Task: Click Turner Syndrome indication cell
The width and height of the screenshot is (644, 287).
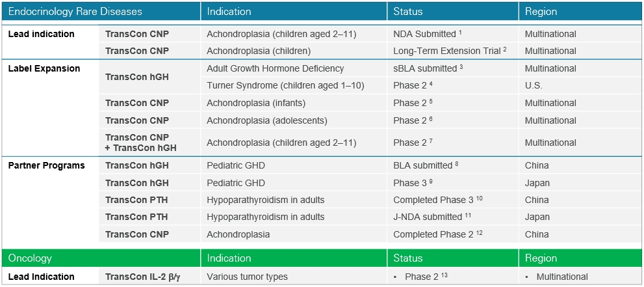Action: coord(285,86)
